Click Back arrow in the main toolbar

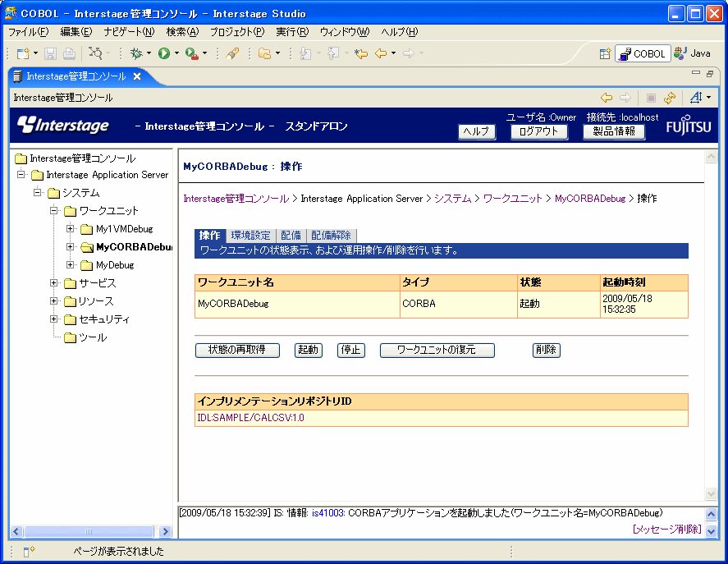point(381,54)
